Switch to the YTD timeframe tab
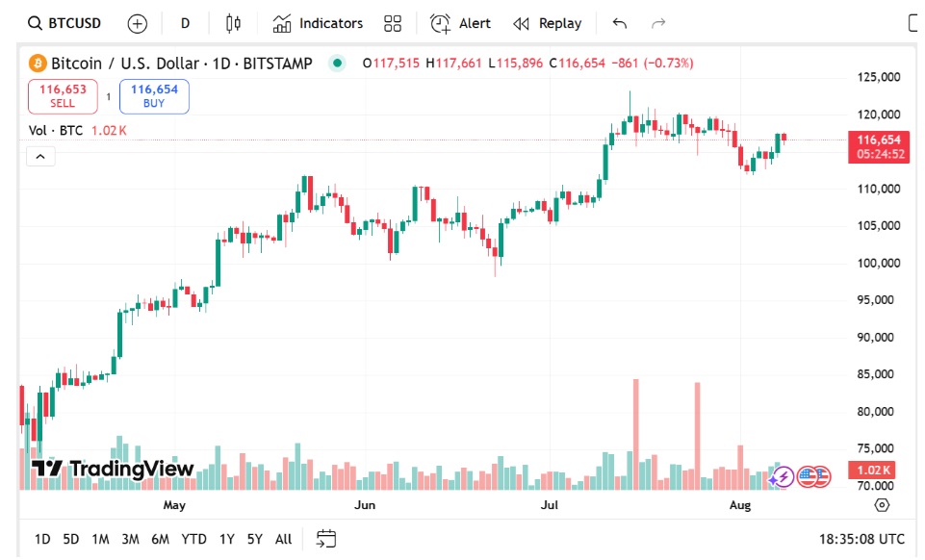This screenshot has width=925, height=560. click(193, 540)
